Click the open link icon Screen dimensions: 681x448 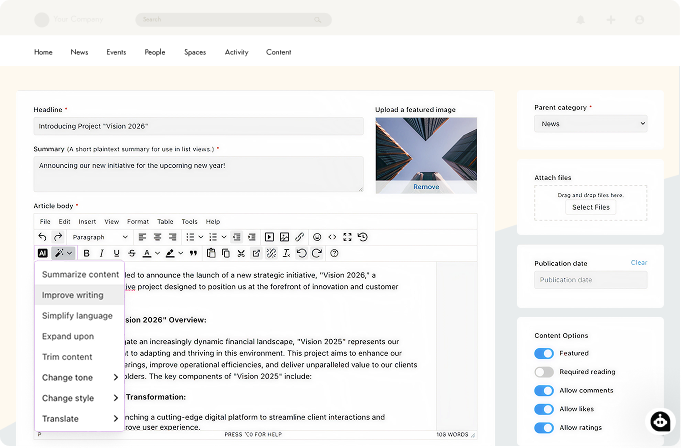click(256, 253)
